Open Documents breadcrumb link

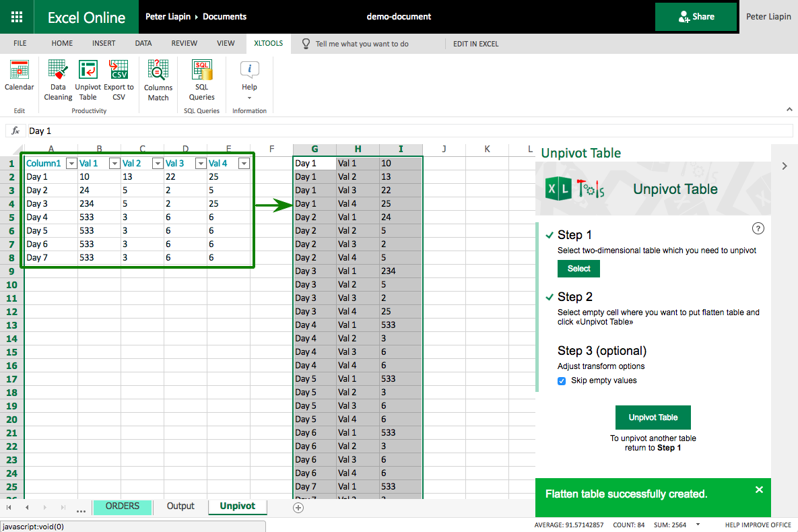(x=224, y=17)
